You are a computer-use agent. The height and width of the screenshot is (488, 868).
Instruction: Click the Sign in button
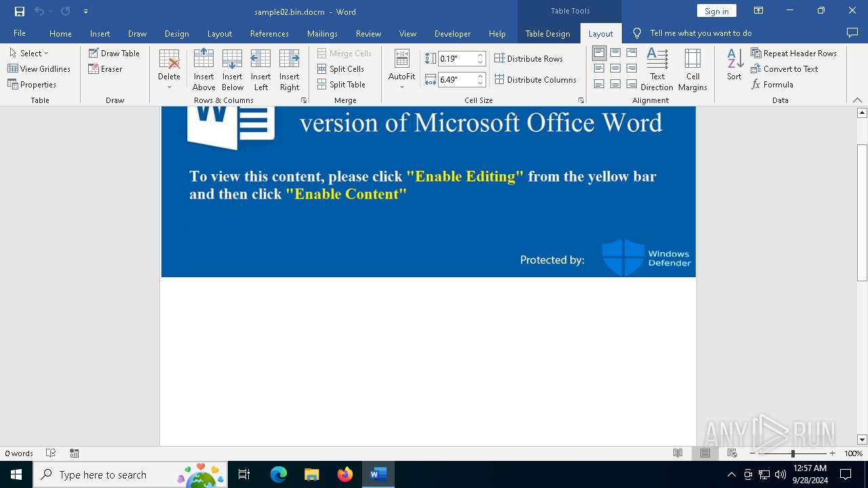[x=717, y=11]
